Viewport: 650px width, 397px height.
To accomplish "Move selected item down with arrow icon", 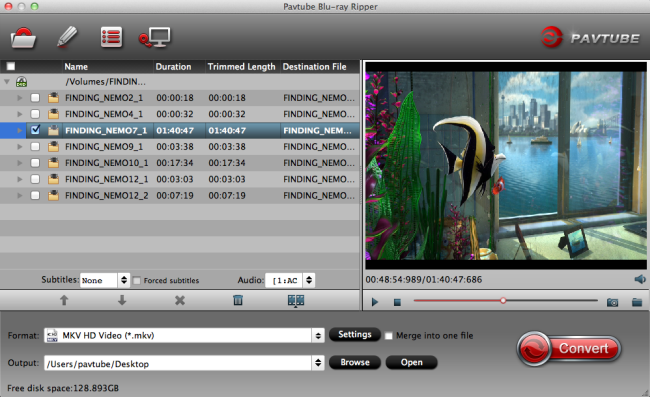I will (122, 300).
